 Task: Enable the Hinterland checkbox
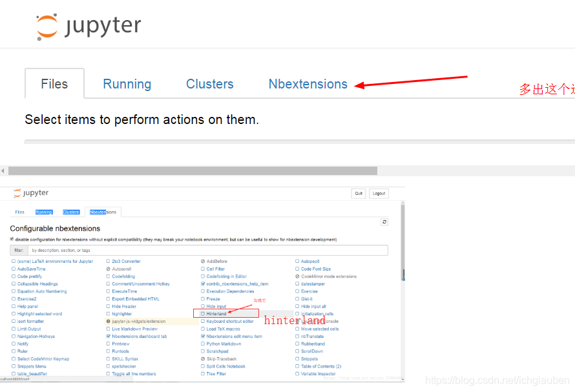tap(203, 314)
